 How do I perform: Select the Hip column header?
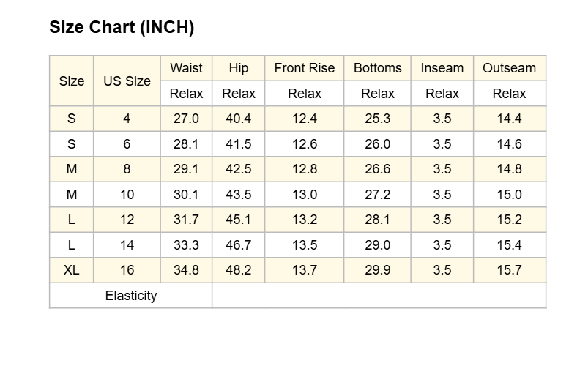239,68
